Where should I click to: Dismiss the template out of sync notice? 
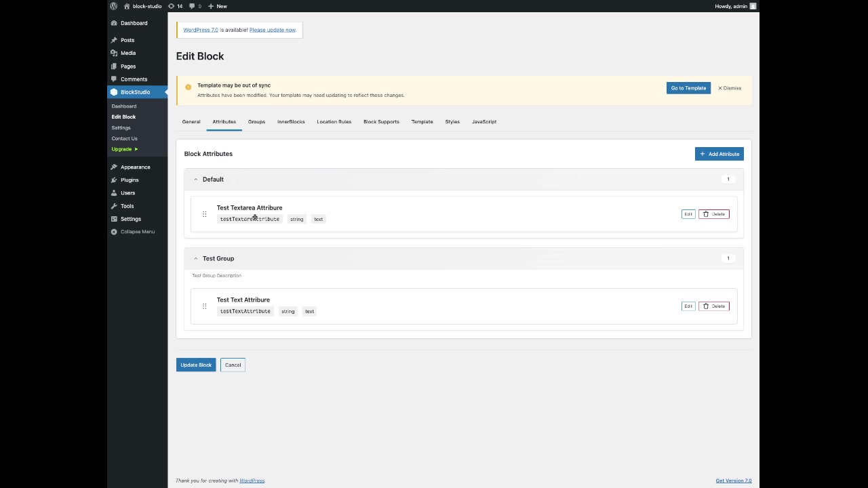tap(730, 88)
